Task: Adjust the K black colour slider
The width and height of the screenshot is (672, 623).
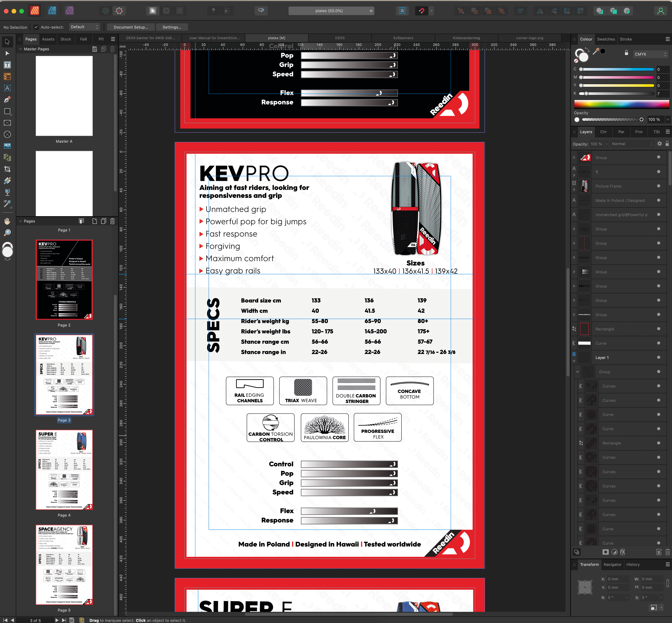Action: click(617, 93)
